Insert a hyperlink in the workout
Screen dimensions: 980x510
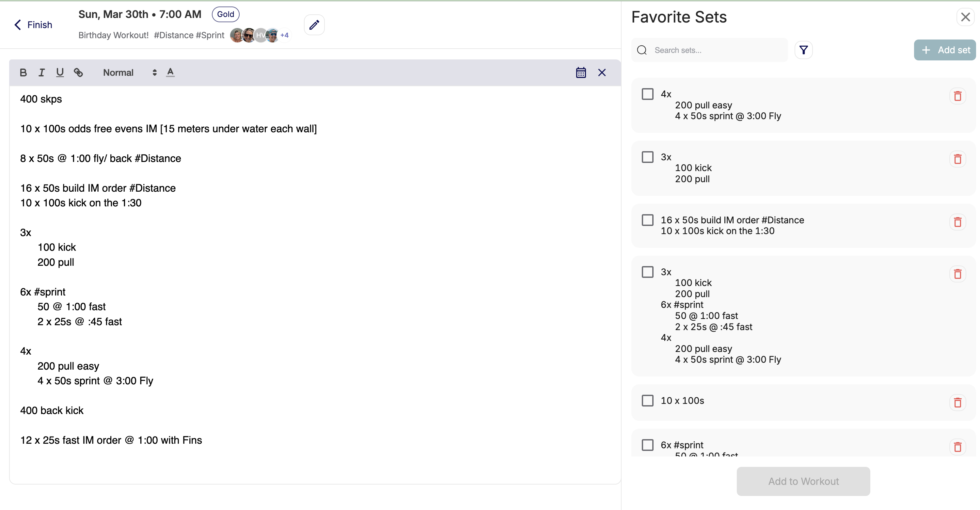(x=78, y=73)
